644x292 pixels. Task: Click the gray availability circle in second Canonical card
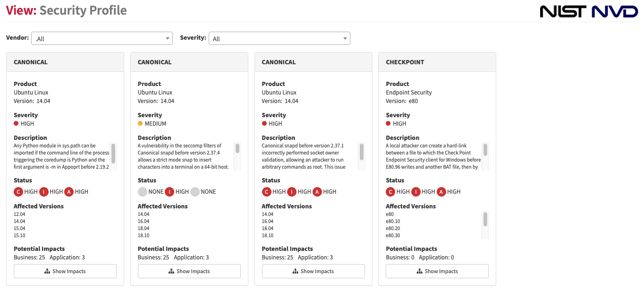195,191
